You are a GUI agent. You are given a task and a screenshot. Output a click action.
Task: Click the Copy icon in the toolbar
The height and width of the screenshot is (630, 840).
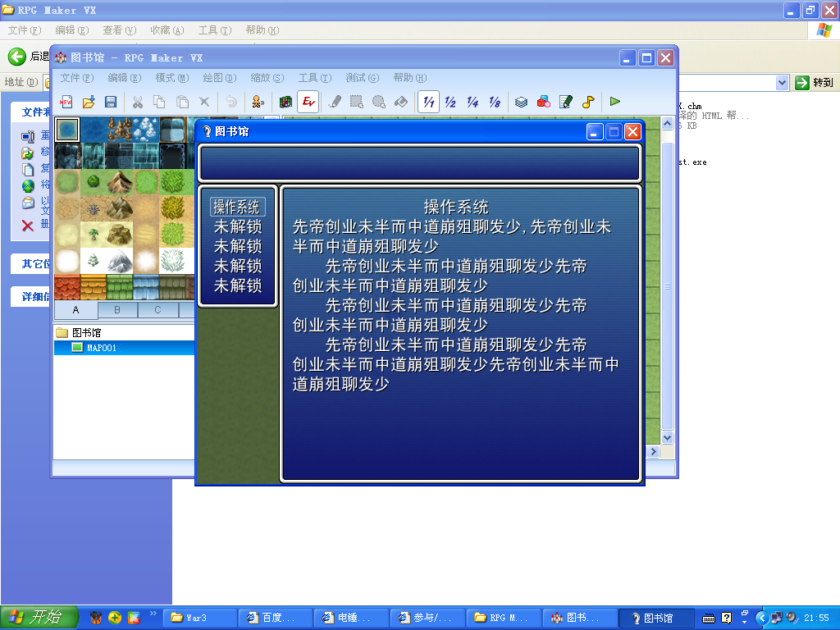pyautogui.click(x=160, y=102)
